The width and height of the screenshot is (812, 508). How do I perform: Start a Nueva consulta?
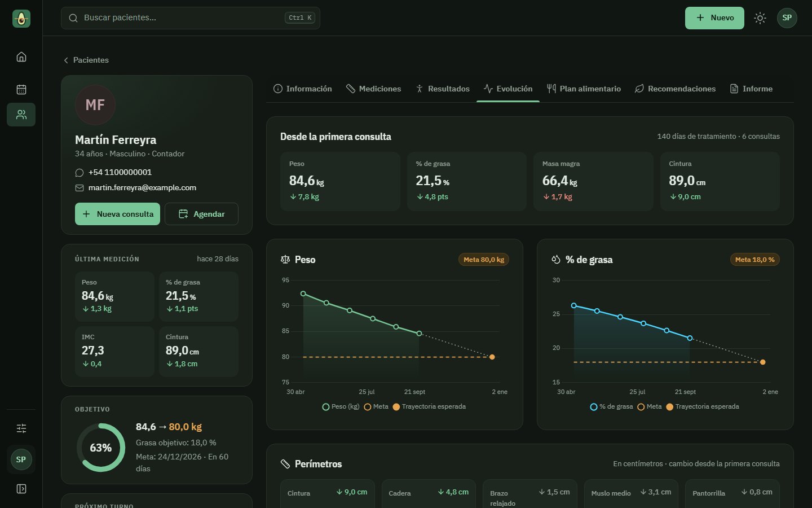click(117, 214)
